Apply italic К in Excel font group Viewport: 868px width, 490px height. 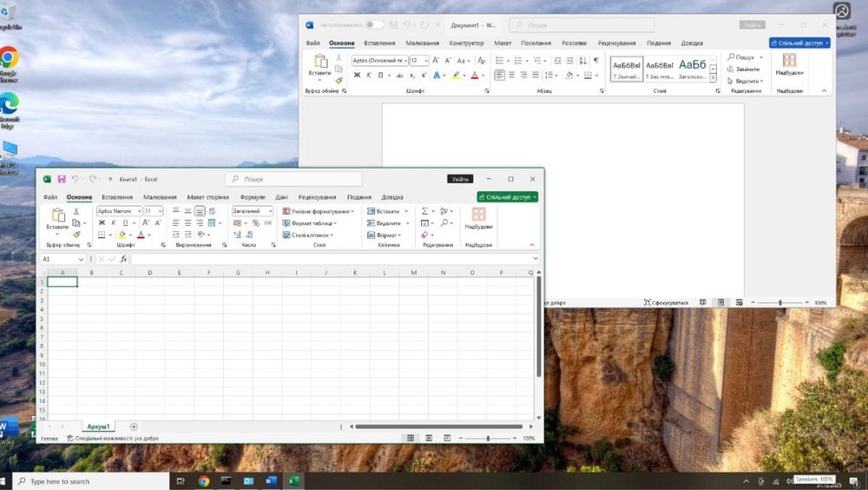[x=114, y=222]
